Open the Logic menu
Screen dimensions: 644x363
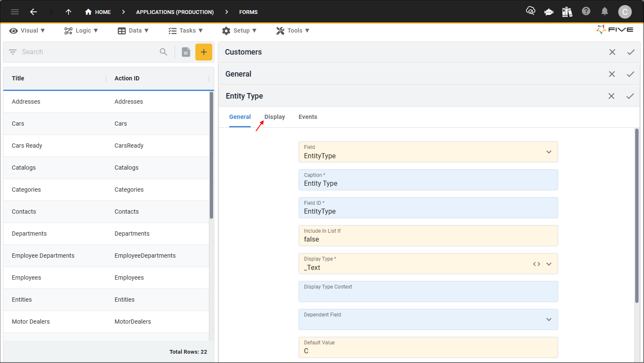click(81, 30)
